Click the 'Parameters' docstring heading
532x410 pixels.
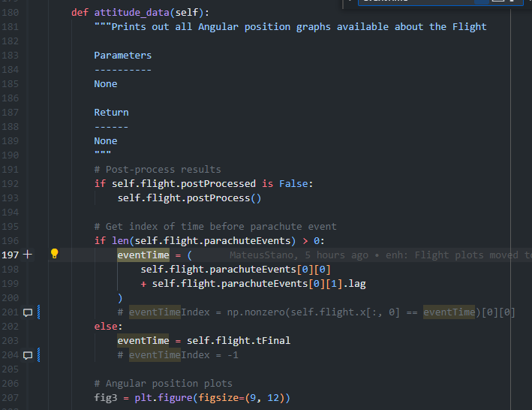tap(123, 56)
